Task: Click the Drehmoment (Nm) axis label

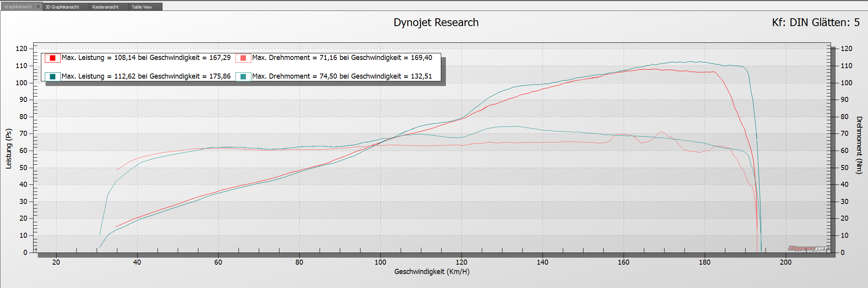Action: tap(859, 145)
